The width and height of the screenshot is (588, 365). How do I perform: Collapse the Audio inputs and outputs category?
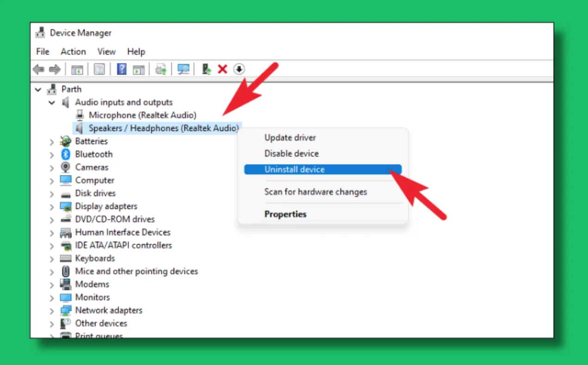[x=51, y=102]
